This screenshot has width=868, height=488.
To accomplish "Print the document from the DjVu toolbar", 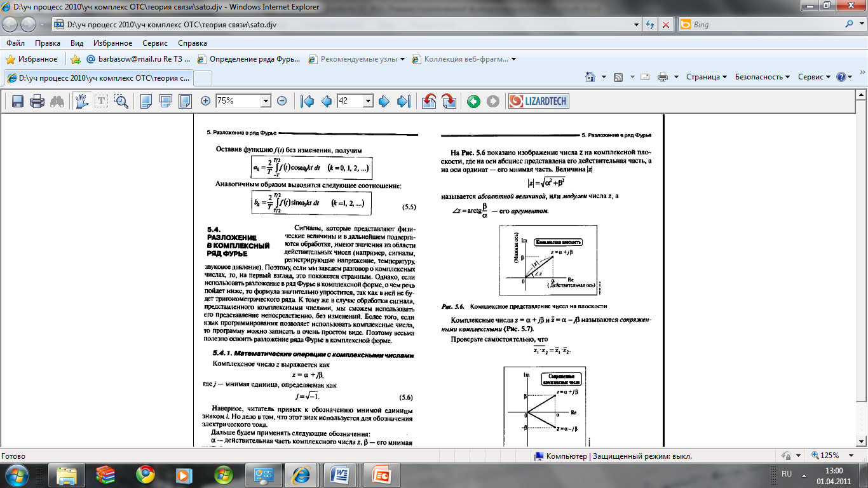I will tap(37, 101).
